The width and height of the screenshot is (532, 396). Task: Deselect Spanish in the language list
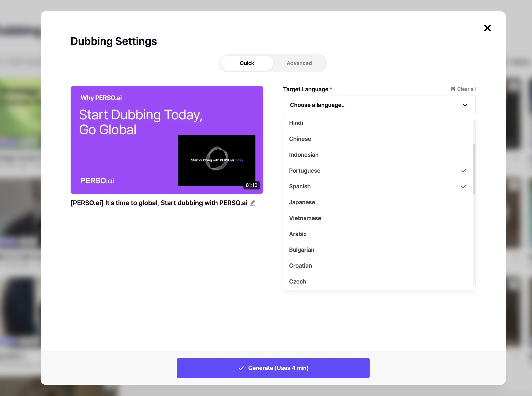(x=300, y=186)
